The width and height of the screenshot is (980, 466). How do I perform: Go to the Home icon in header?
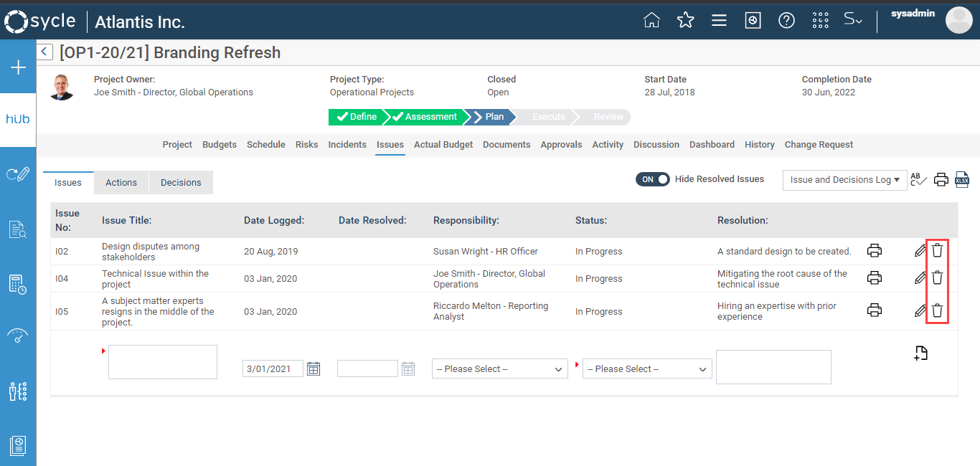[651, 20]
